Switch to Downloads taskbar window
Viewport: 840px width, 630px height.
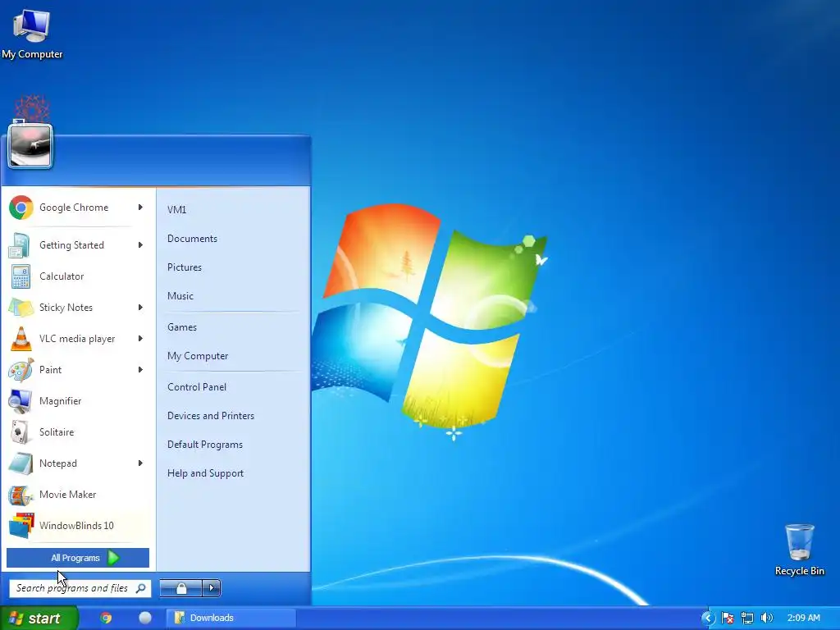click(231, 618)
